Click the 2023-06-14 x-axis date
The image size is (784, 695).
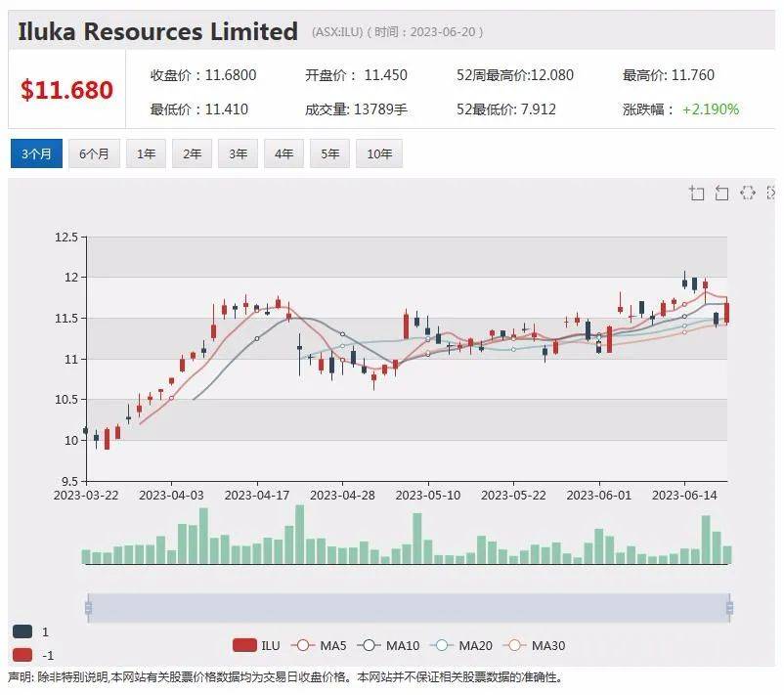pos(684,495)
